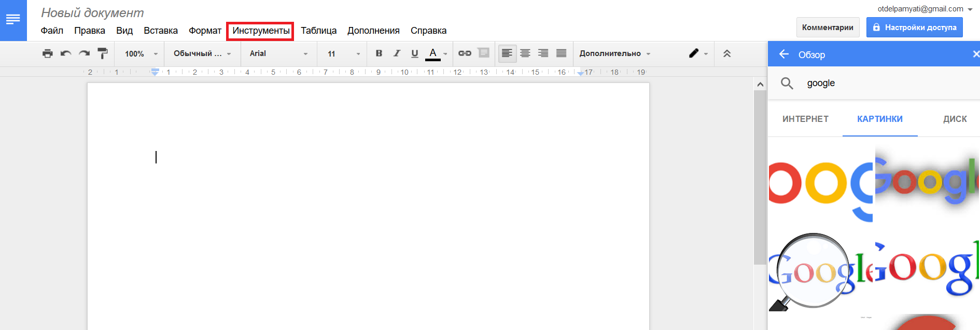Open the Вид menu
The width and height of the screenshot is (980, 330).
(x=124, y=31)
